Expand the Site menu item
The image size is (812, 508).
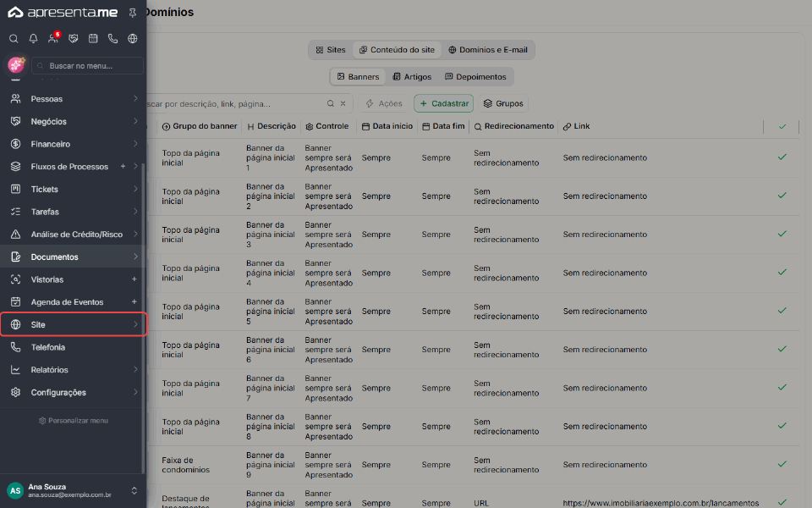tap(74, 324)
